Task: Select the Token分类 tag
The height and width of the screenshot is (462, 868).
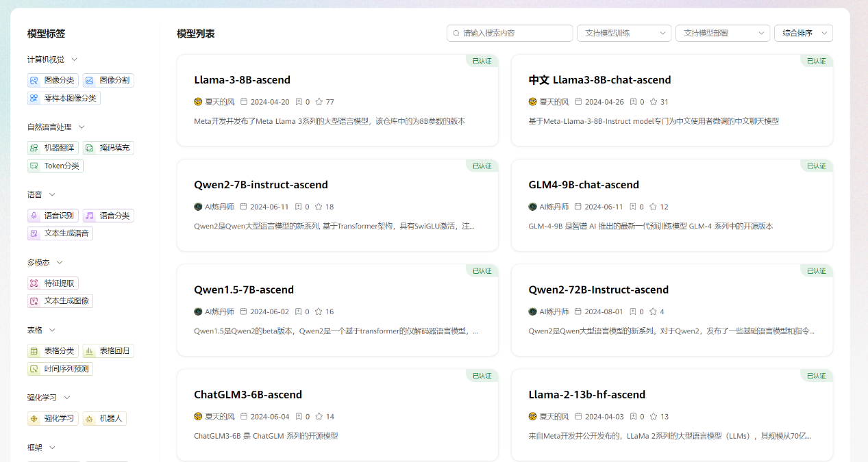Action: coord(55,166)
